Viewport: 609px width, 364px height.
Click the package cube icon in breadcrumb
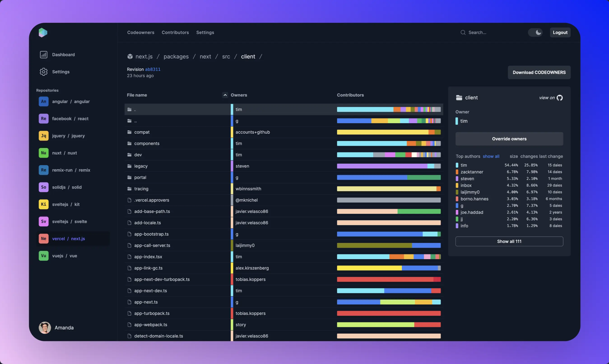tap(130, 56)
